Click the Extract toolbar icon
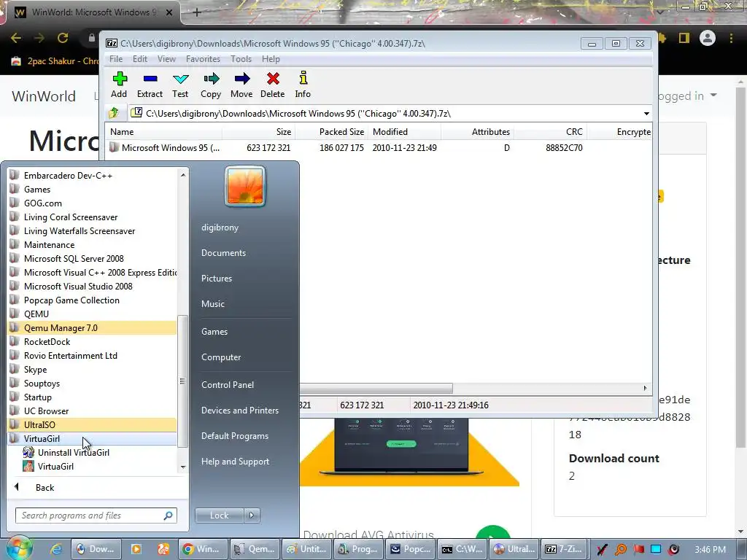This screenshot has width=747, height=560. [150, 85]
